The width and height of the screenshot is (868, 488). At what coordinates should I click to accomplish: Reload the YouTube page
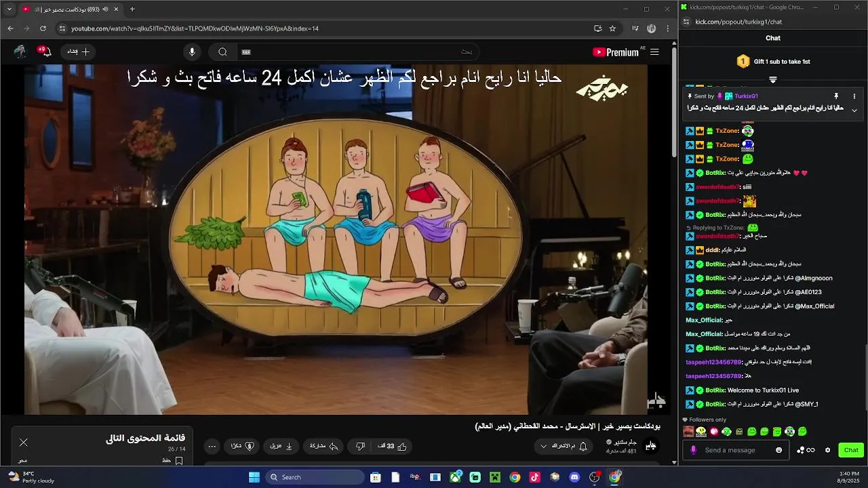click(x=43, y=28)
